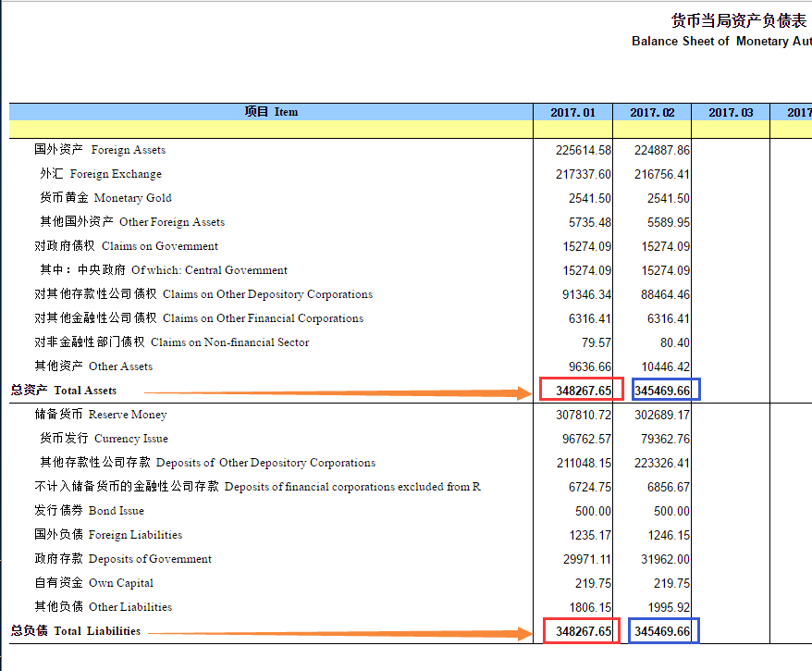
Task: Click the blue-boxed Total Assets value 345469.66
Action: coord(662,389)
